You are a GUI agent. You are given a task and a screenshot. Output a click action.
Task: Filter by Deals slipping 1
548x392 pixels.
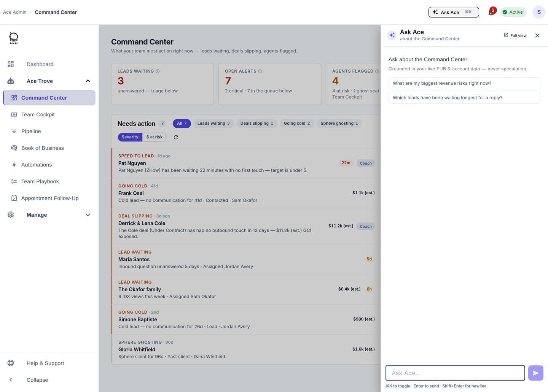[256, 124]
